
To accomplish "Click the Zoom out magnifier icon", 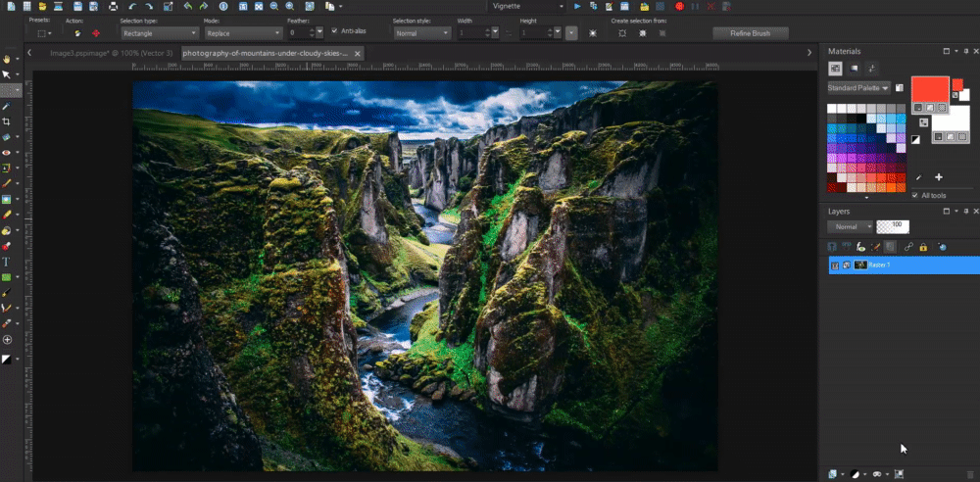I will tap(274, 6).
